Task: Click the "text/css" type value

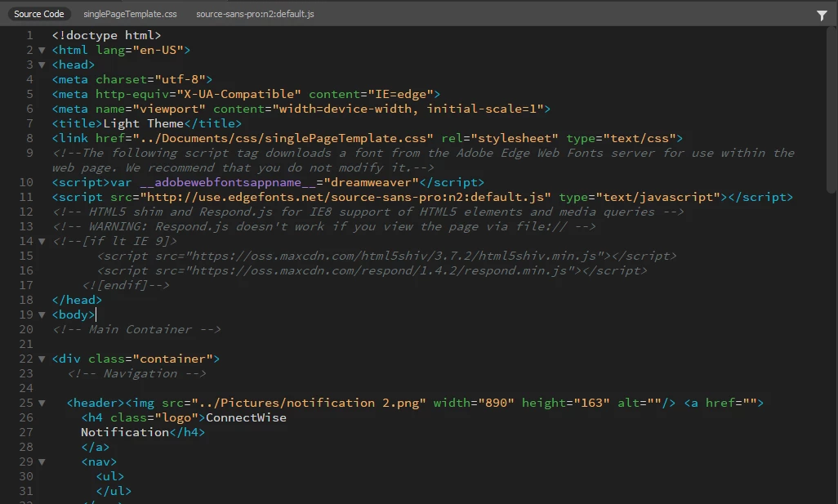Action: pos(640,138)
